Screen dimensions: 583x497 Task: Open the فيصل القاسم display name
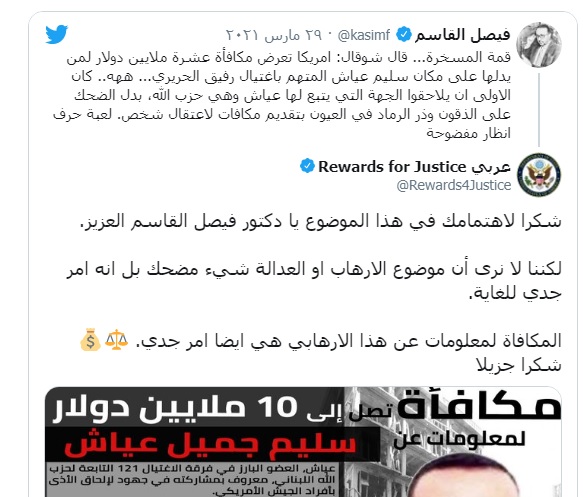[463, 35]
